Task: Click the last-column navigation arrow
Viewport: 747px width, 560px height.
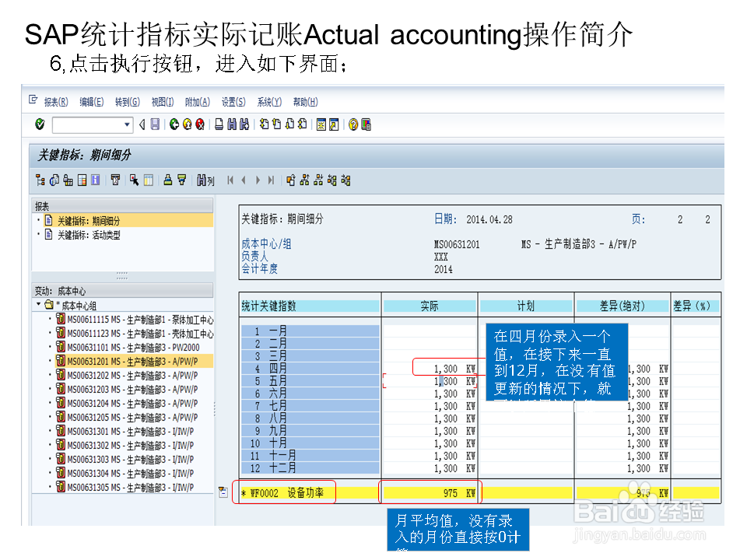Action: pyautogui.click(x=271, y=180)
